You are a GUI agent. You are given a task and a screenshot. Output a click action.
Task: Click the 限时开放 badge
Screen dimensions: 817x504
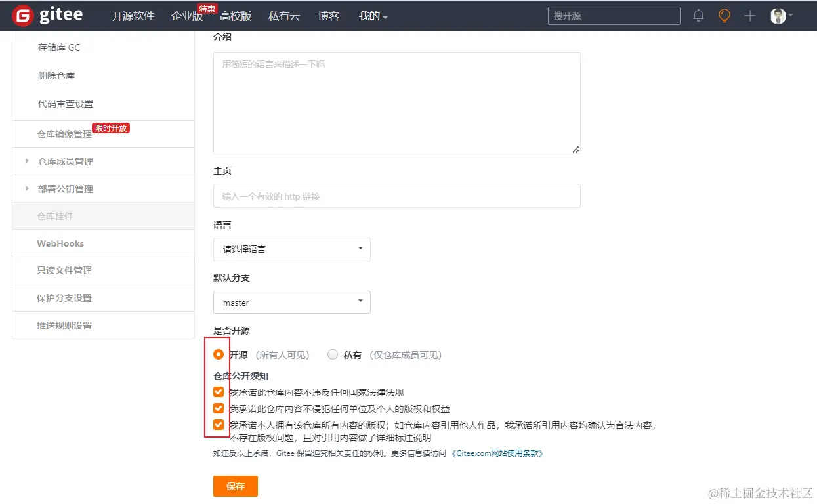[111, 128]
